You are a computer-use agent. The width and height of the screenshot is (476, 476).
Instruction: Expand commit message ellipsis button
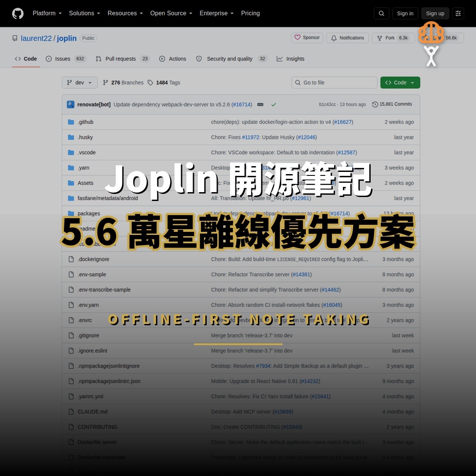260,104
